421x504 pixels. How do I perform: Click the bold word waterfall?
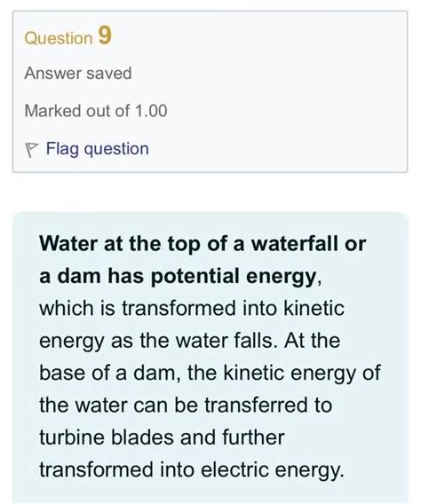tap(294, 244)
